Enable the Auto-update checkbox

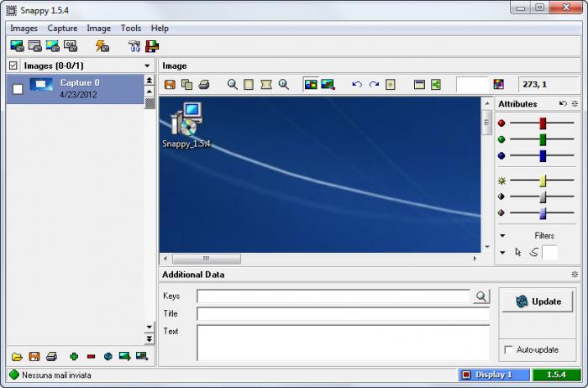pos(508,349)
